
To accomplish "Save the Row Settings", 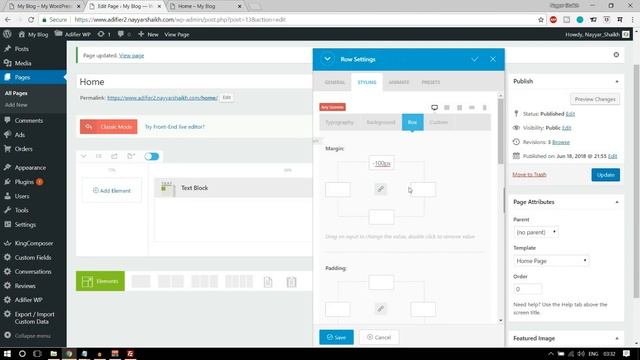I will point(336,337).
